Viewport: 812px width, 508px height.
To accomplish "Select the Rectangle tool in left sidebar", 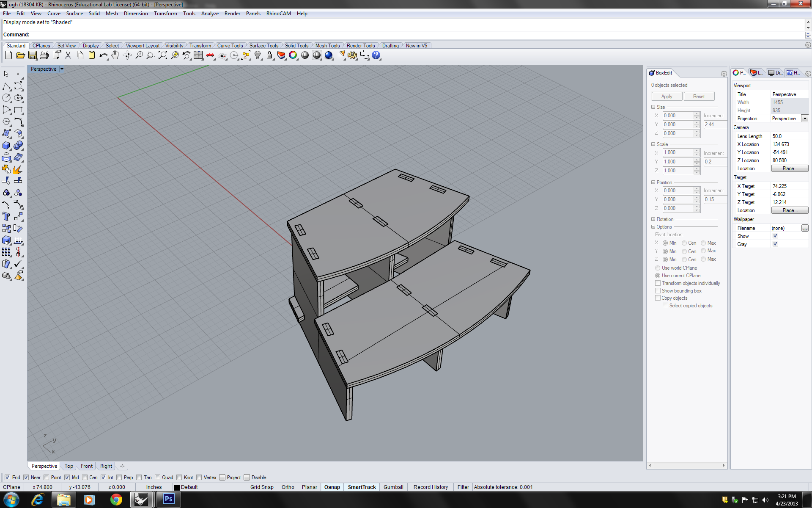I will coord(18,110).
